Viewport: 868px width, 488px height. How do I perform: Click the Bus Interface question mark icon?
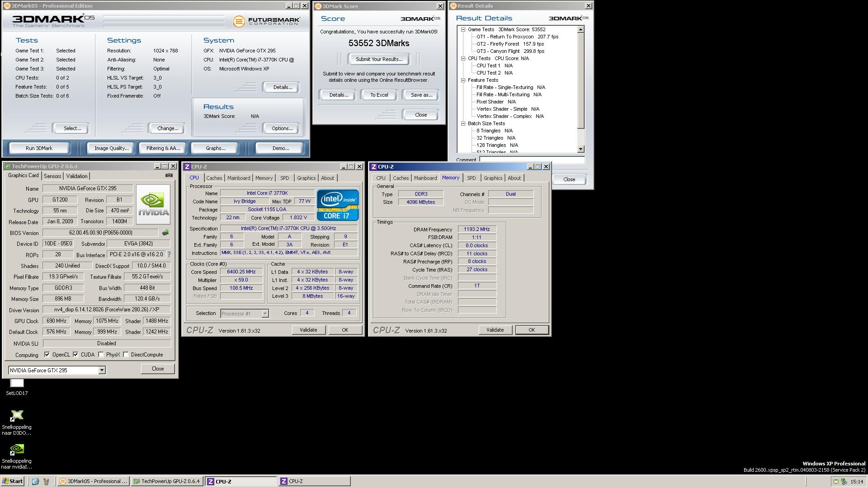coord(169,255)
